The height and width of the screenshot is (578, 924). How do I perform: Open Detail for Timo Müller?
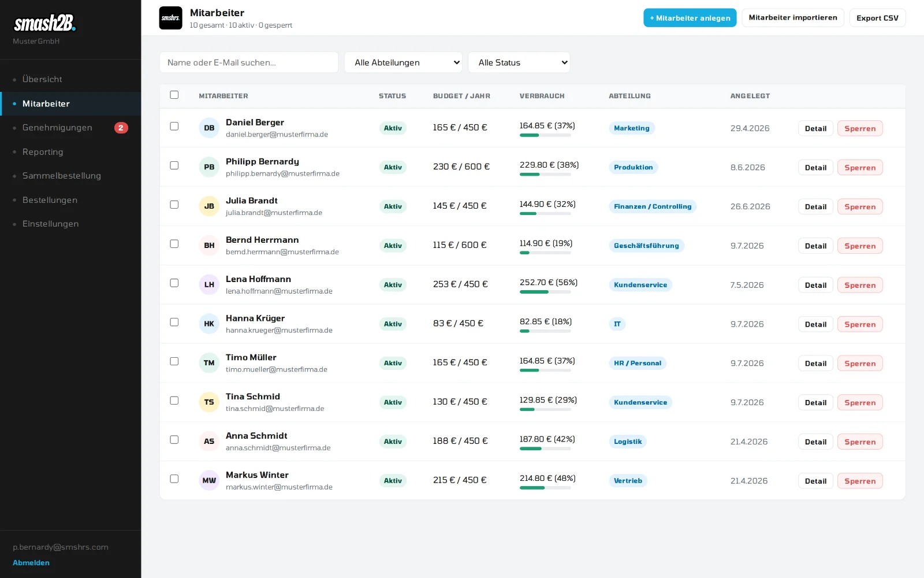pos(815,363)
